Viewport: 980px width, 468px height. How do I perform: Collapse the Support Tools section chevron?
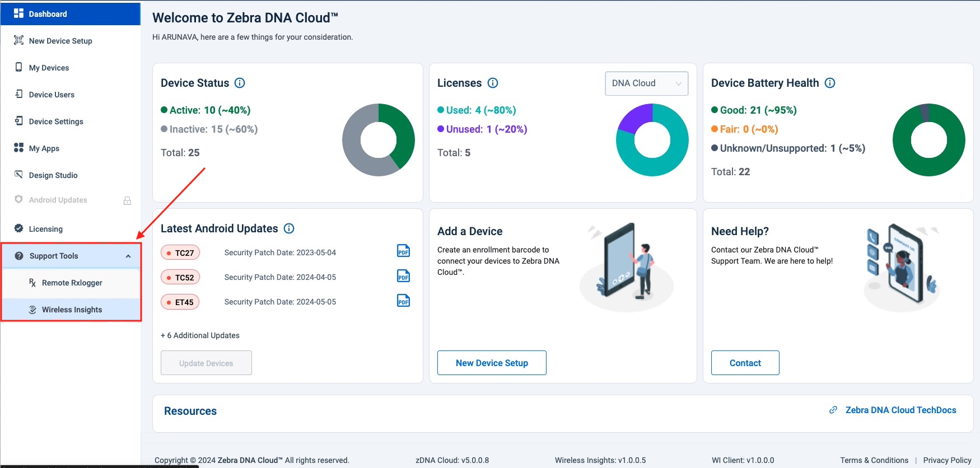(128, 256)
